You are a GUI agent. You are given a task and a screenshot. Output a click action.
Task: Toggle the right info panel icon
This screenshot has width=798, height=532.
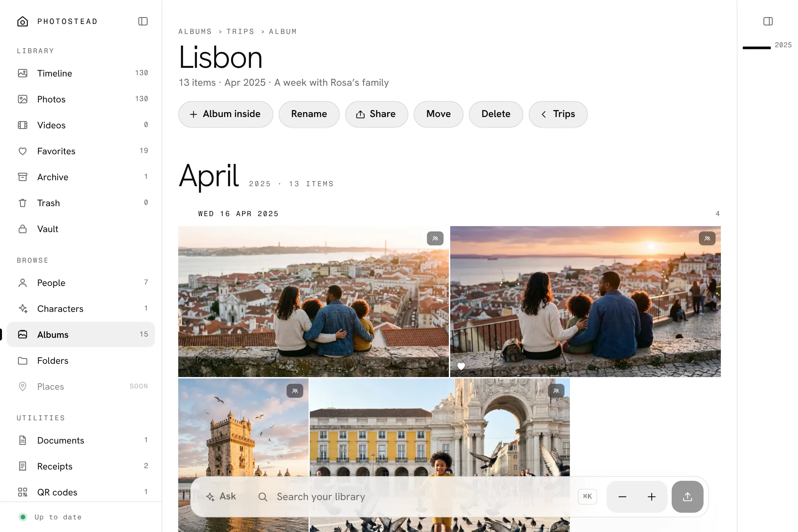click(x=768, y=21)
